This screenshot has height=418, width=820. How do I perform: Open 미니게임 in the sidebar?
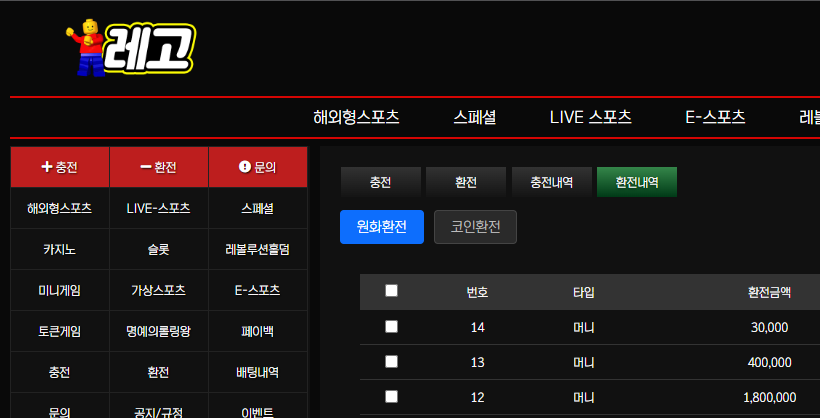[x=60, y=290]
